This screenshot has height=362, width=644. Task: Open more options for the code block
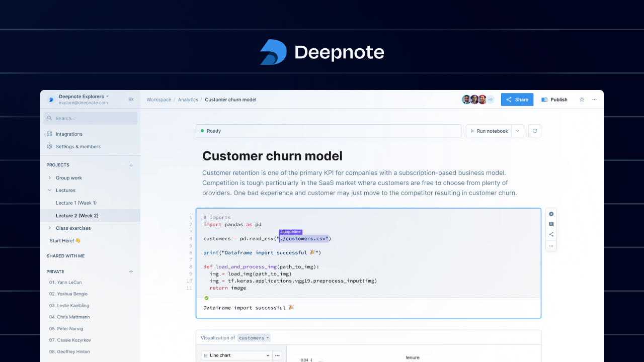pyautogui.click(x=551, y=246)
